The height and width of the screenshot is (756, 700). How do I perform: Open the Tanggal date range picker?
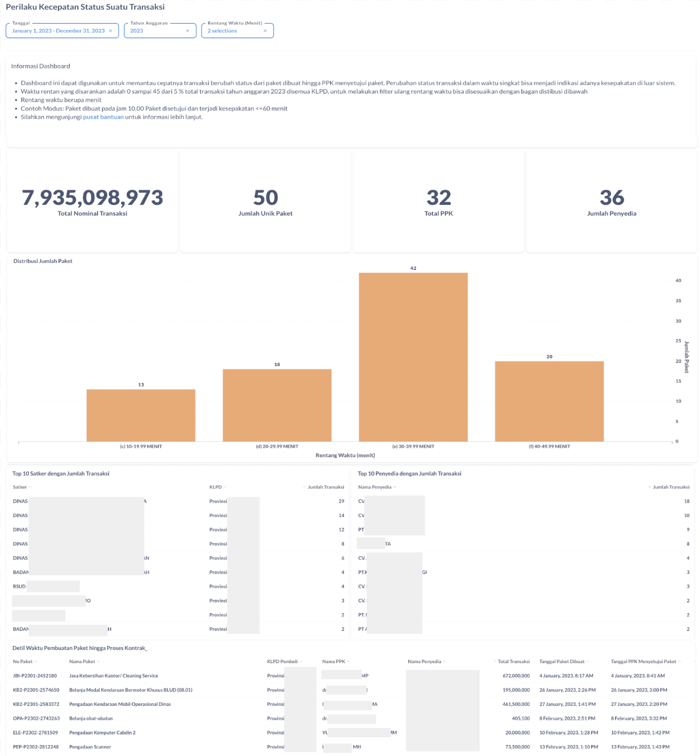tap(58, 31)
